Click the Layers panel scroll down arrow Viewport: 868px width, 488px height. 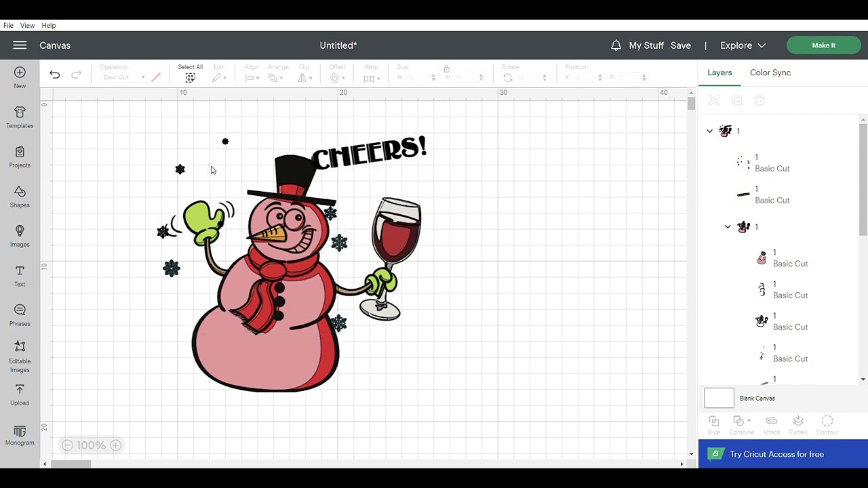coord(863,380)
